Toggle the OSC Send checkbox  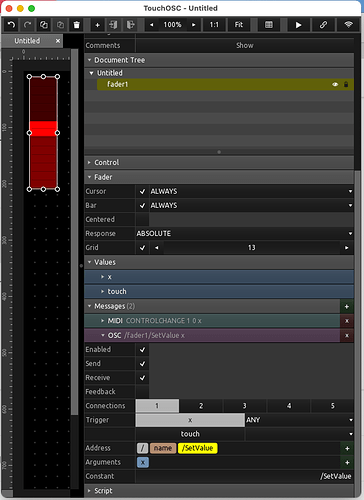point(142,364)
